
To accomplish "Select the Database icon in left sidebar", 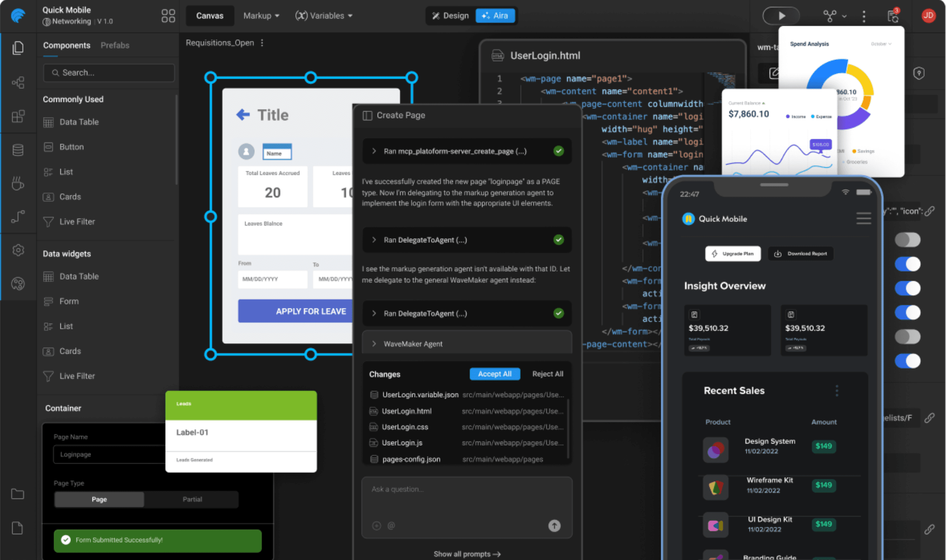I will (19, 150).
